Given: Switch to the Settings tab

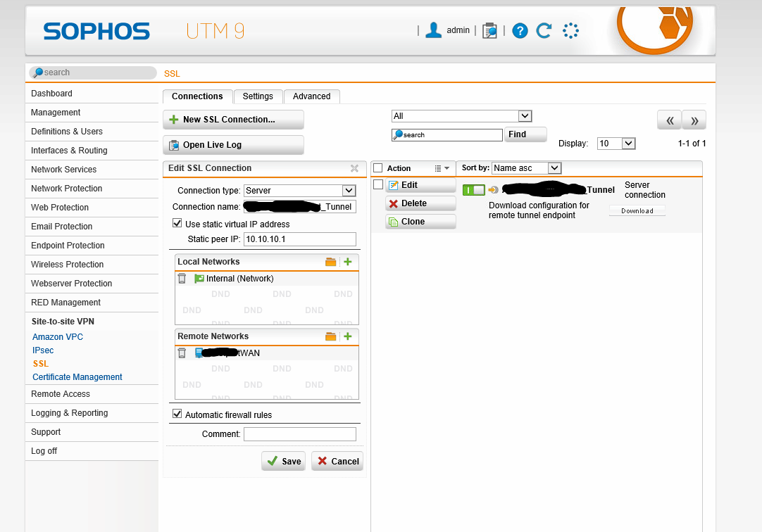Looking at the screenshot, I should [258, 96].
